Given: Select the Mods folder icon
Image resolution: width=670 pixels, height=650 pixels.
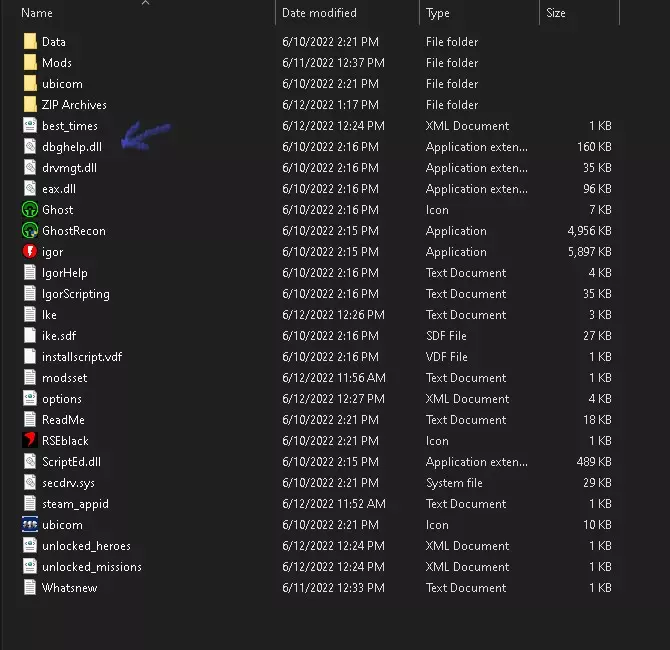Looking at the screenshot, I should pyautogui.click(x=30, y=62).
